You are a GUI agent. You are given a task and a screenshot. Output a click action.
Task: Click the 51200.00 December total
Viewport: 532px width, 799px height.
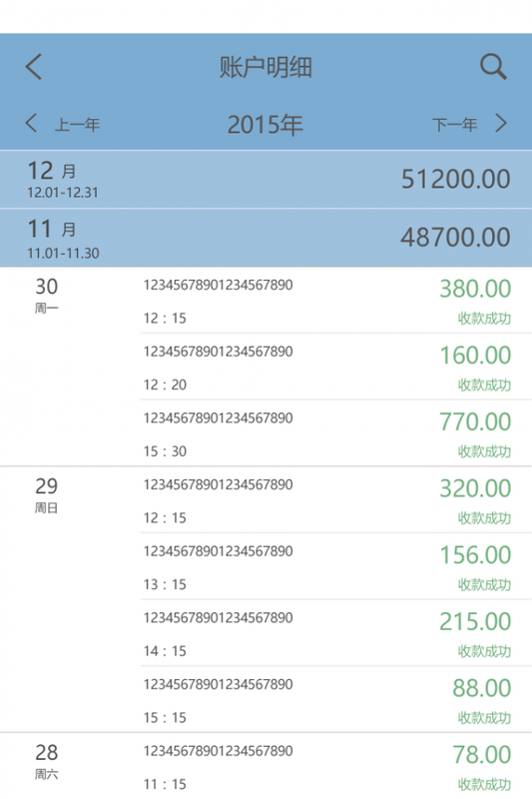455,179
